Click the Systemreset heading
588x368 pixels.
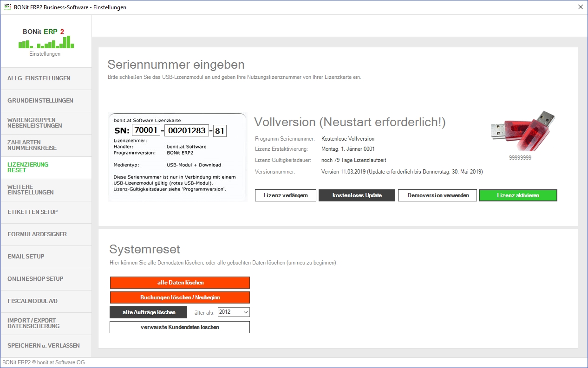coord(144,250)
